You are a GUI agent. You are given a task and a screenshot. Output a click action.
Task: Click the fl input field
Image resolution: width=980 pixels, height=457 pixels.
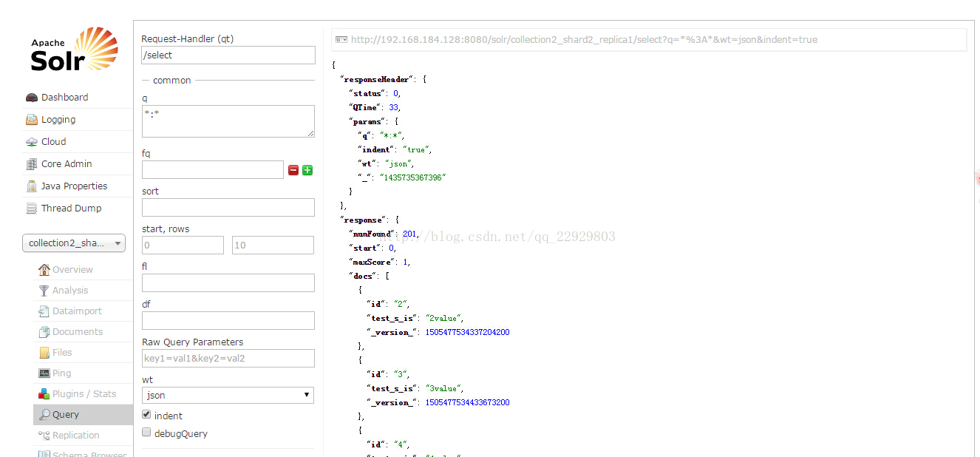(x=228, y=282)
